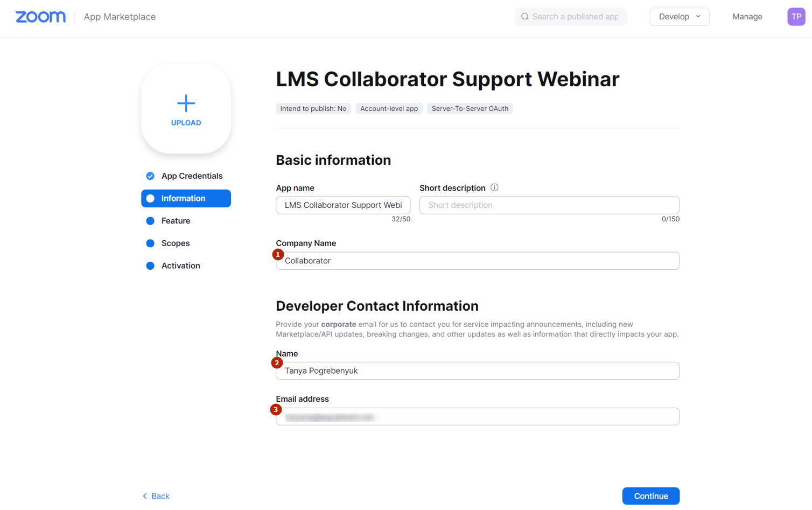Click the 'Basic information' heading
Viewport: 812px width, 510px height.
coord(333,160)
